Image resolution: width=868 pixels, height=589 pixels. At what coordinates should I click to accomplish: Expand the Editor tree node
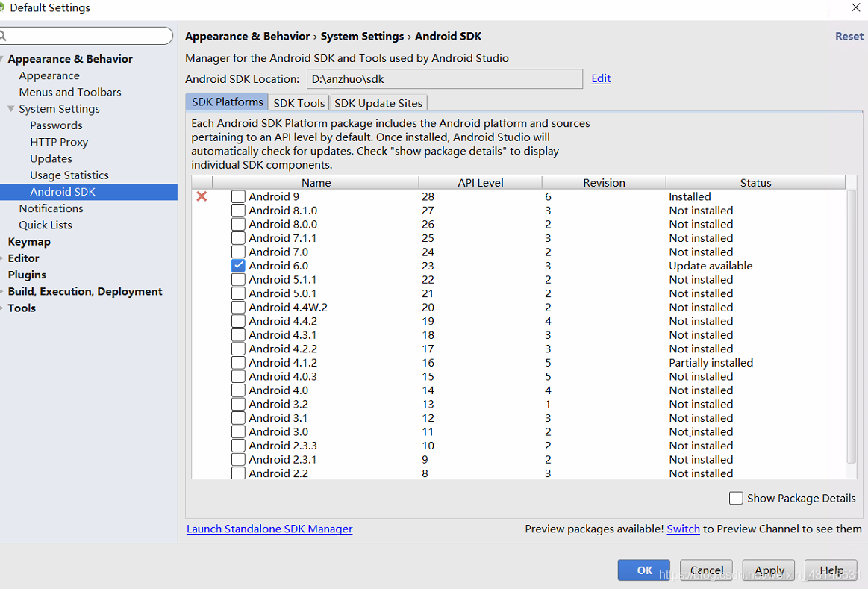[x=2, y=258]
